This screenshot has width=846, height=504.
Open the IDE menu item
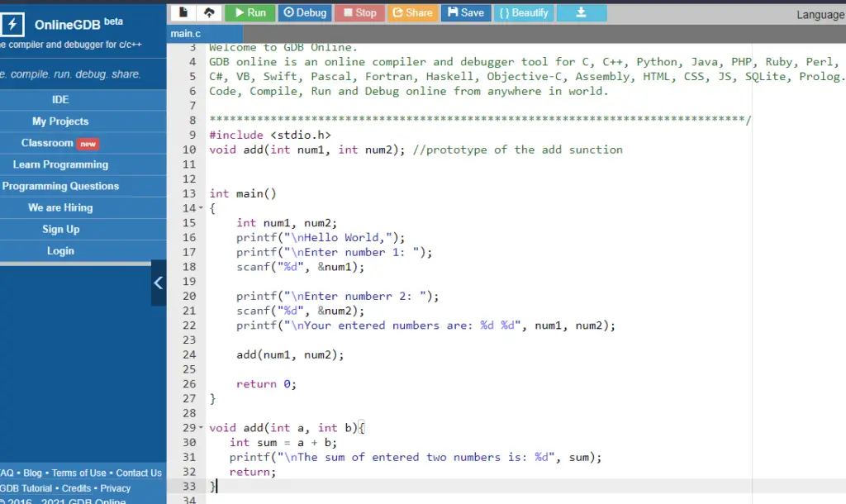pyautogui.click(x=60, y=100)
